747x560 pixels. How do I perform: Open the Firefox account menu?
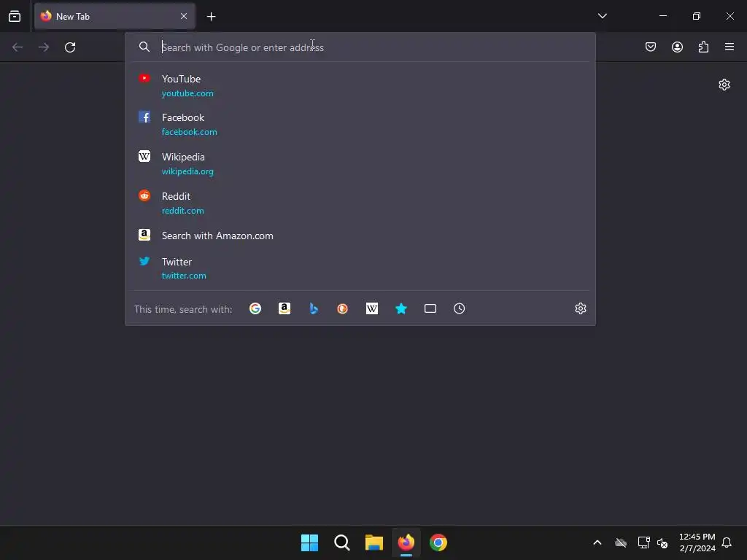point(677,47)
